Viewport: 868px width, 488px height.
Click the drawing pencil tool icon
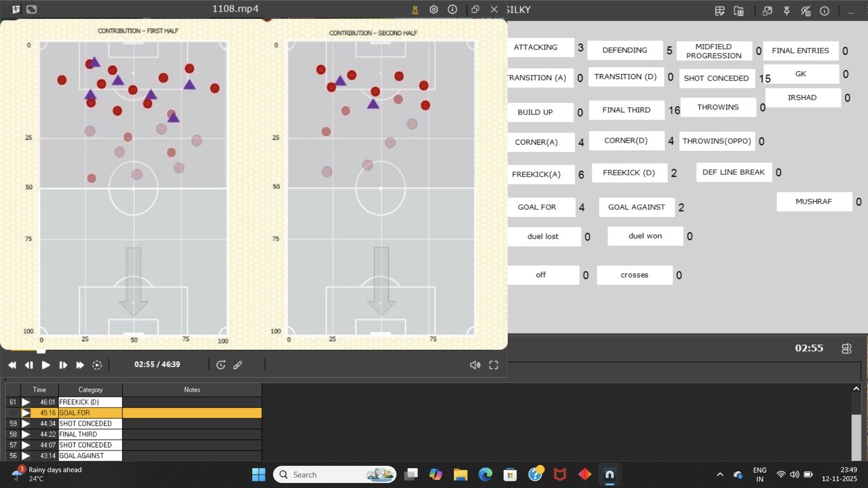pos(238,365)
